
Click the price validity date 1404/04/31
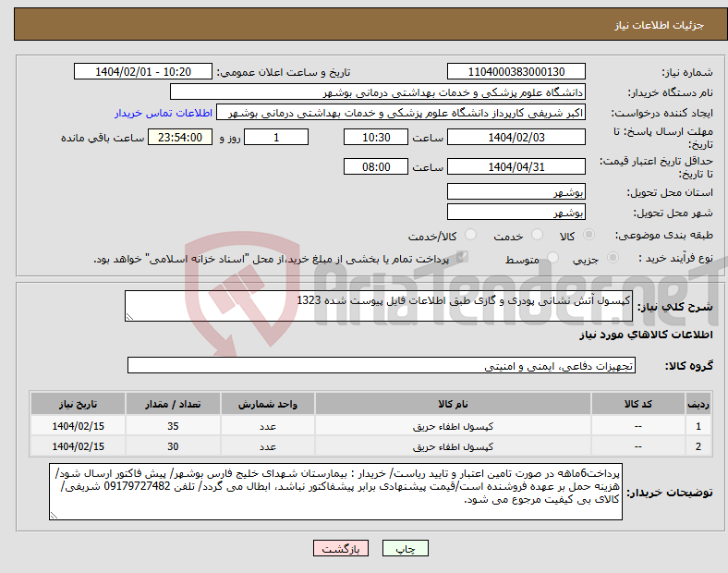tap(516, 166)
